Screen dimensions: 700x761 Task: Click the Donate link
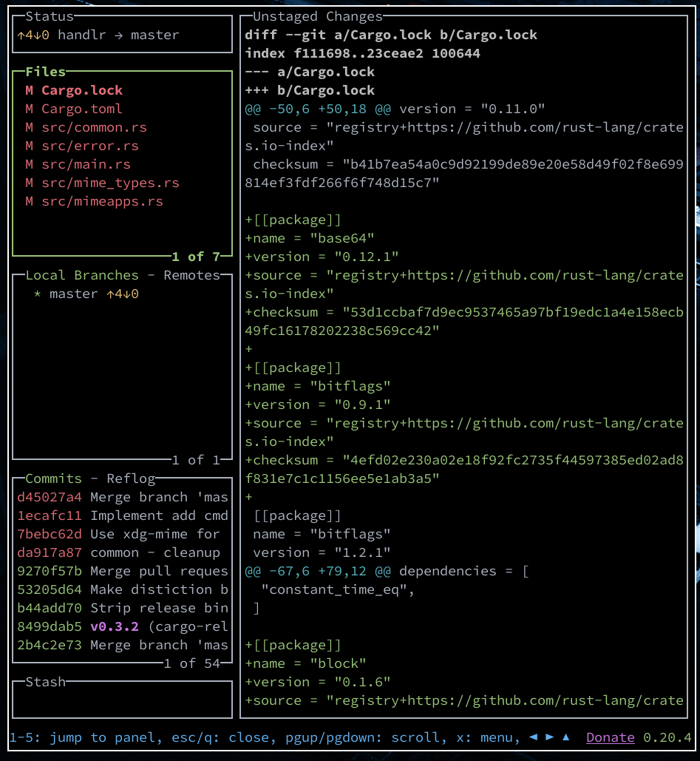(x=611, y=738)
